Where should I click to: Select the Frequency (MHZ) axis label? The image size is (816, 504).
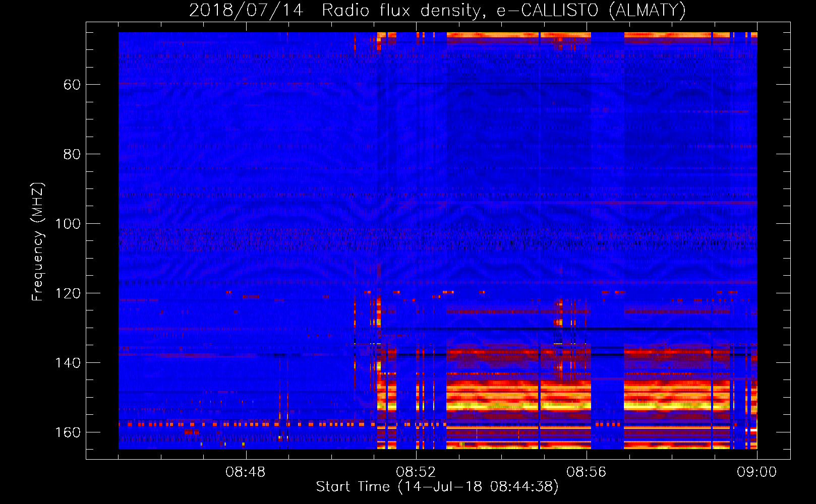pyautogui.click(x=38, y=242)
